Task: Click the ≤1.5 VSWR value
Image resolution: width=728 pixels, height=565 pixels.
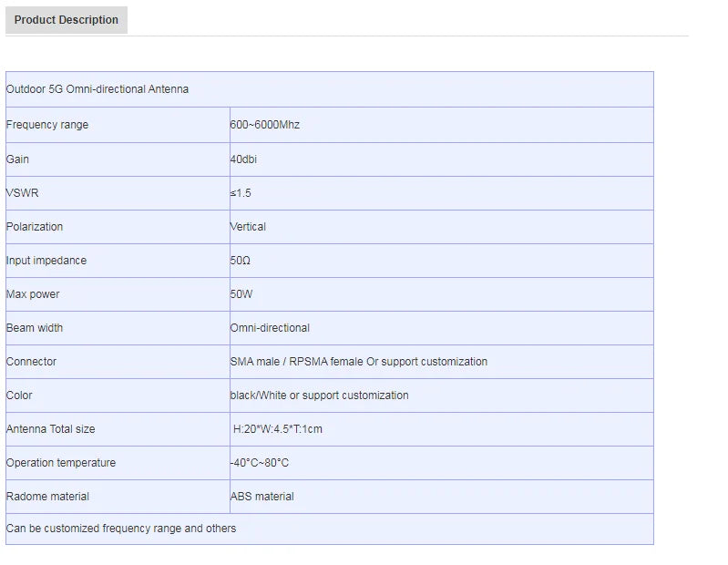Action: coord(241,193)
